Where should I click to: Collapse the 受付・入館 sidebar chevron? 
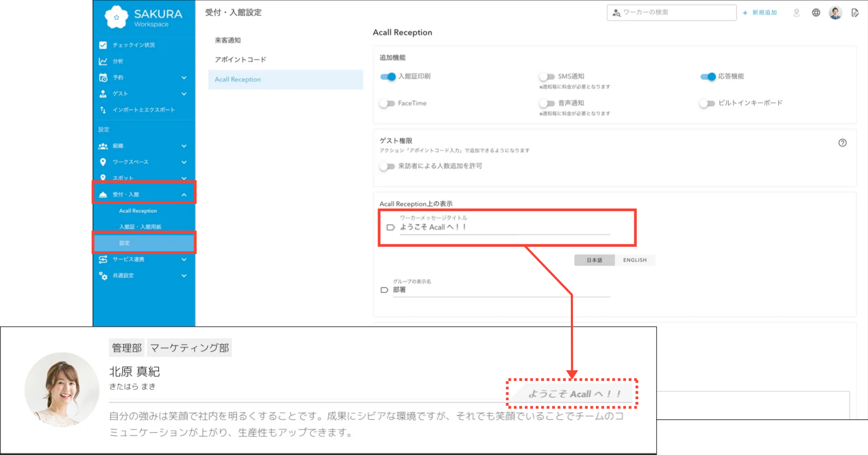184,195
